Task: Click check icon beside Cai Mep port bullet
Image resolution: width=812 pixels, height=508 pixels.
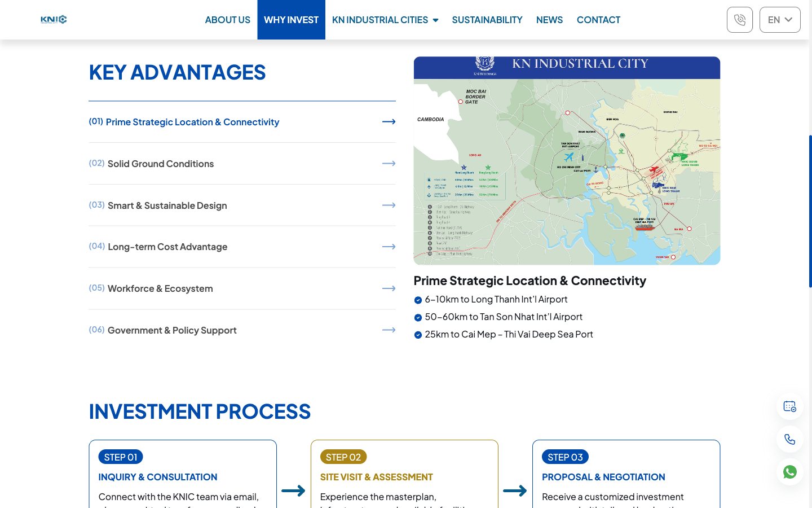Action: click(418, 335)
